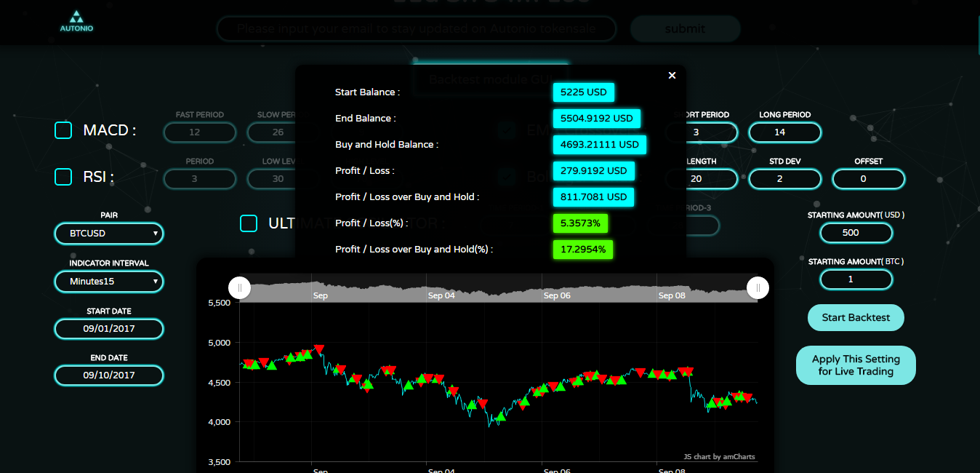Click the Std Dev field with 2
Image resolution: width=980 pixels, height=473 pixels.
click(785, 179)
